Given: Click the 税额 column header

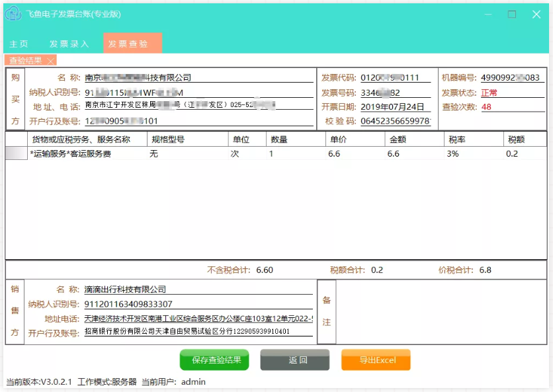Looking at the screenshot, I should click(x=525, y=139).
